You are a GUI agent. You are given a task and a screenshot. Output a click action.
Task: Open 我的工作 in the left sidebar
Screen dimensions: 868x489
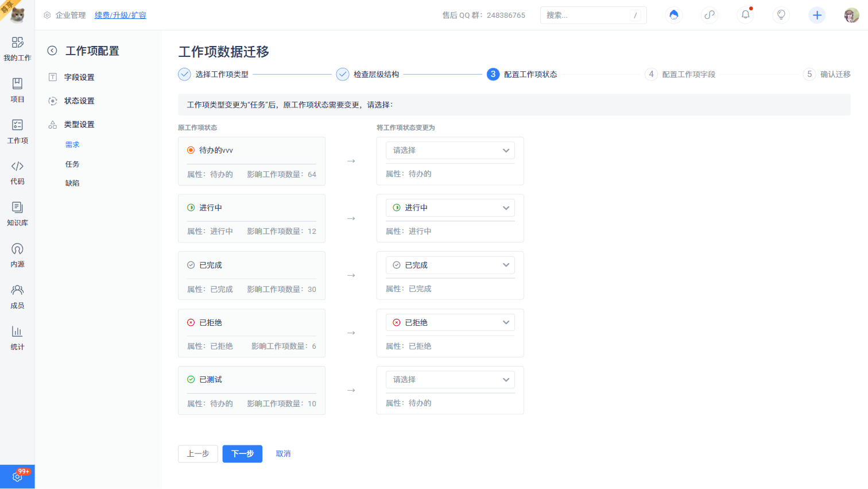(17, 49)
